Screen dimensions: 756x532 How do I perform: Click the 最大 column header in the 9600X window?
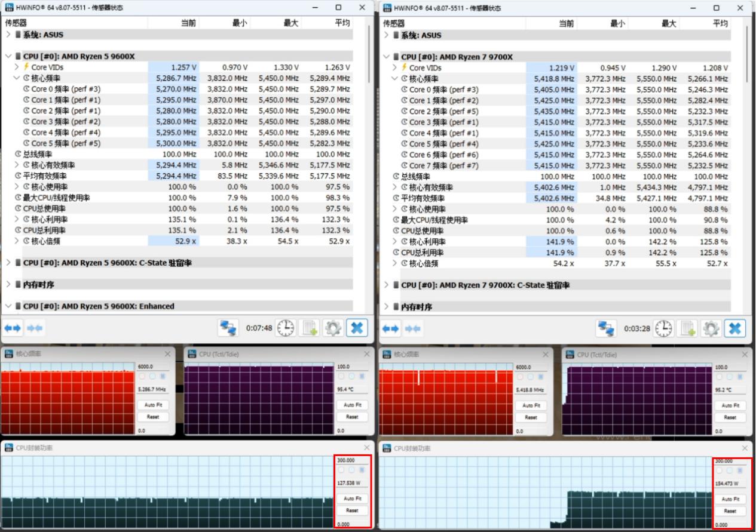click(x=290, y=23)
